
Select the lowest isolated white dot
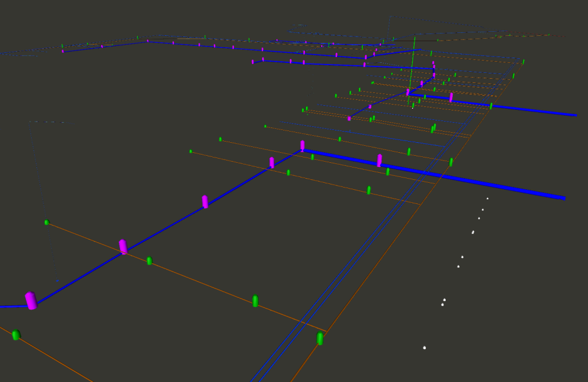[425, 348]
